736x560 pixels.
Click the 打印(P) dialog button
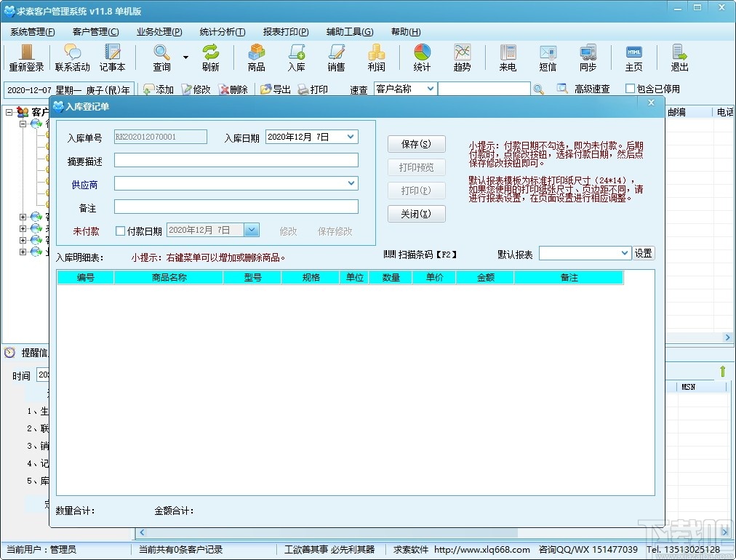pyautogui.click(x=416, y=191)
